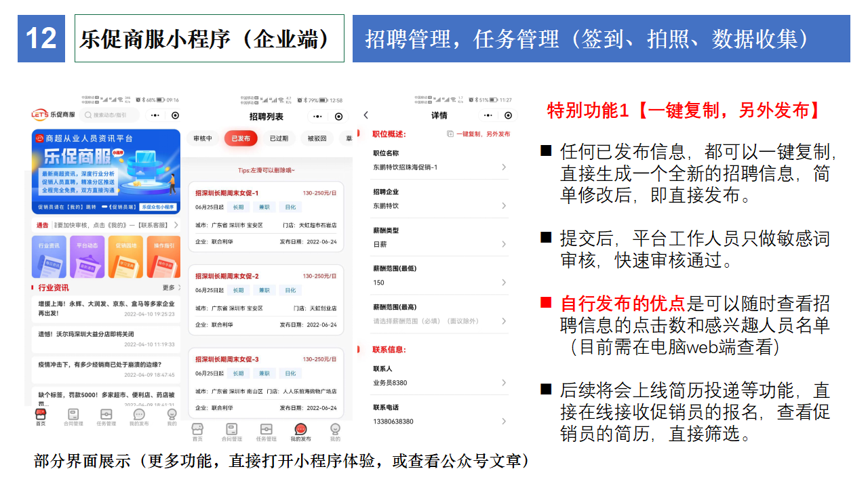Click the value 东鹏特饮招珠海促销-1
Viewport: 868px width, 488px height.
tap(406, 167)
